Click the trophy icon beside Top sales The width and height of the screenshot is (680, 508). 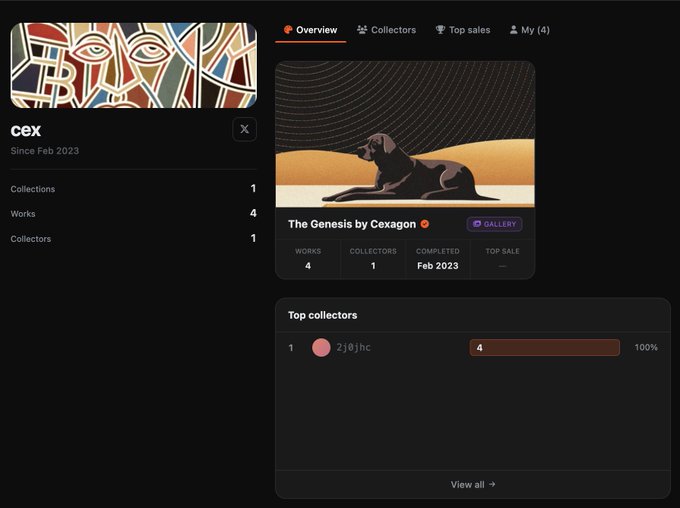[440, 29]
